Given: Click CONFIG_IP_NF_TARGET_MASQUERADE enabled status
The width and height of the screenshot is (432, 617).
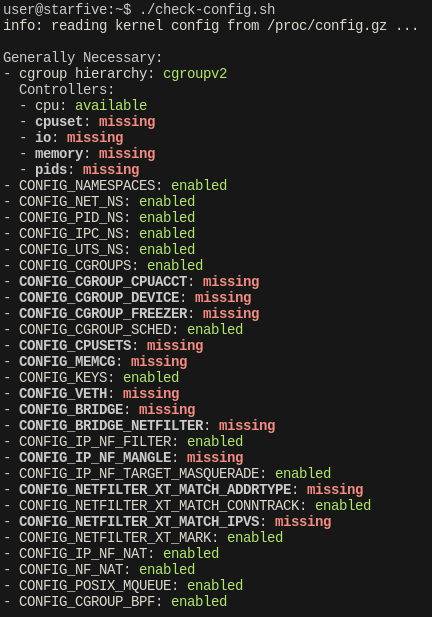Looking at the screenshot, I should click(x=303, y=473).
